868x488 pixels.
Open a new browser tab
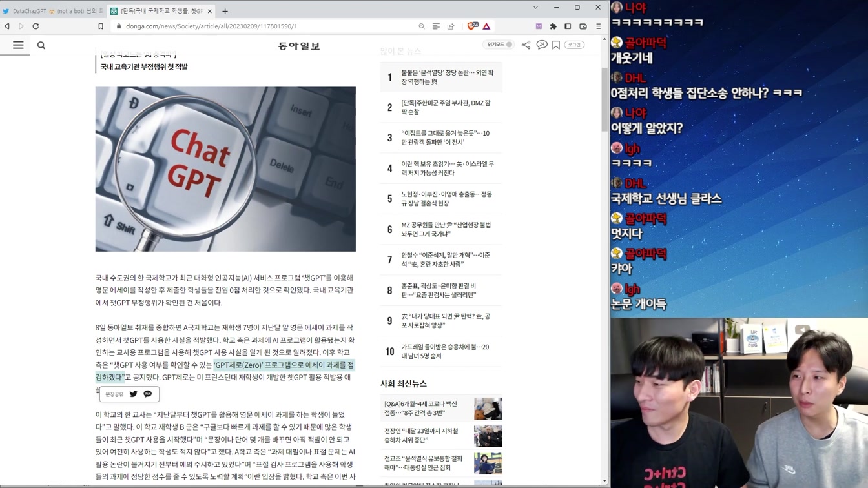[x=225, y=11]
